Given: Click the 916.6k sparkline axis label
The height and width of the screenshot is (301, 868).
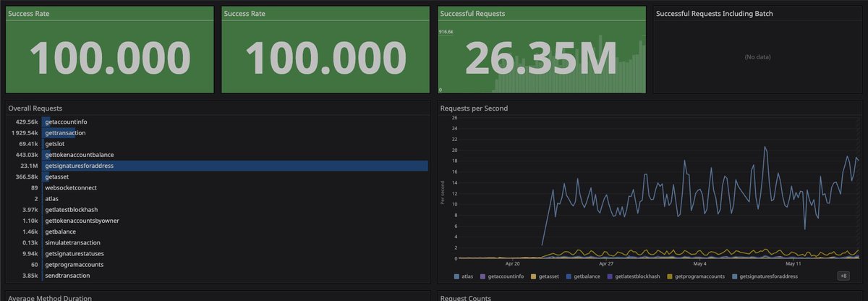Looking at the screenshot, I should 446,32.
